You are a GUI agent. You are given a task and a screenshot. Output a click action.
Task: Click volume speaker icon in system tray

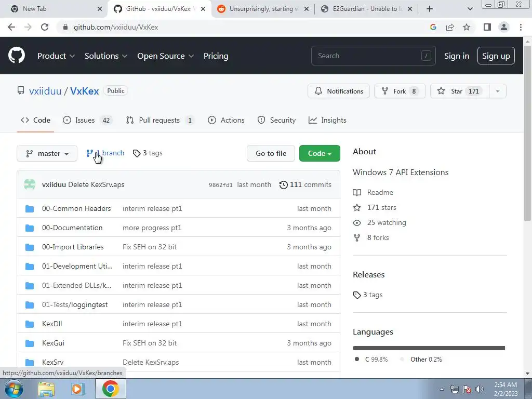pyautogui.click(x=480, y=389)
